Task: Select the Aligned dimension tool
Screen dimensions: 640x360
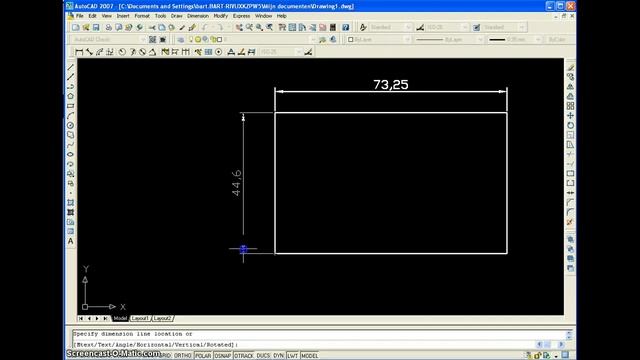Action: tap(89, 52)
